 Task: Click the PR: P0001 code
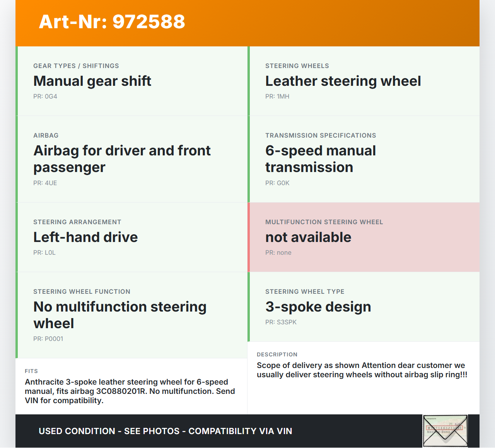coord(48,339)
